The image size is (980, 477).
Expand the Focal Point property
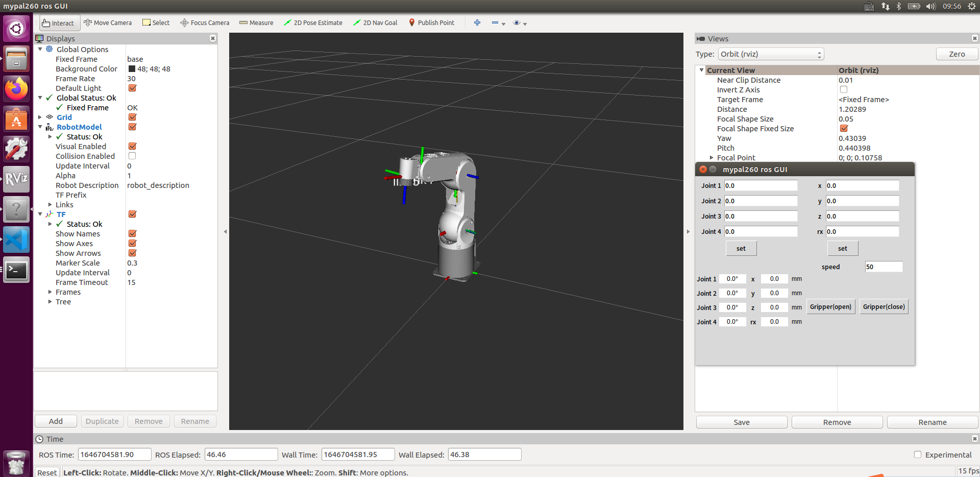[712, 158]
